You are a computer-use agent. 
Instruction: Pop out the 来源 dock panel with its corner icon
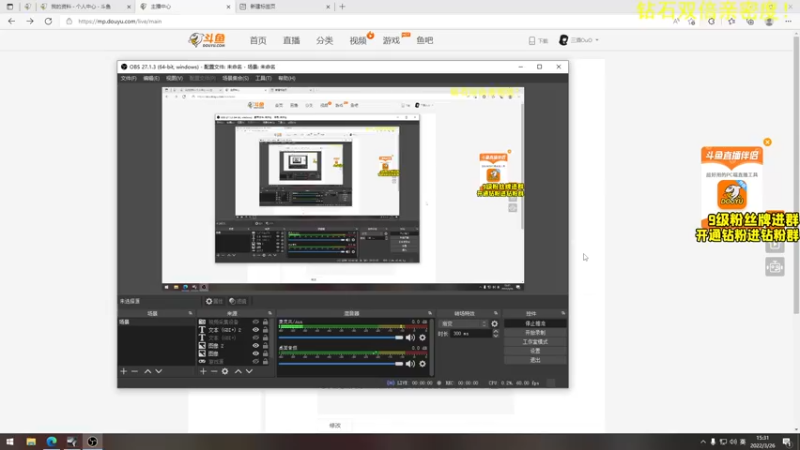tap(270, 313)
